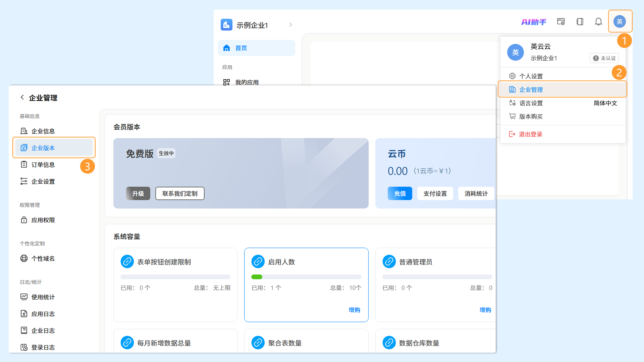Click the 表单按钮创建限制 link icon
This screenshot has width=644, height=362.
coord(127,262)
